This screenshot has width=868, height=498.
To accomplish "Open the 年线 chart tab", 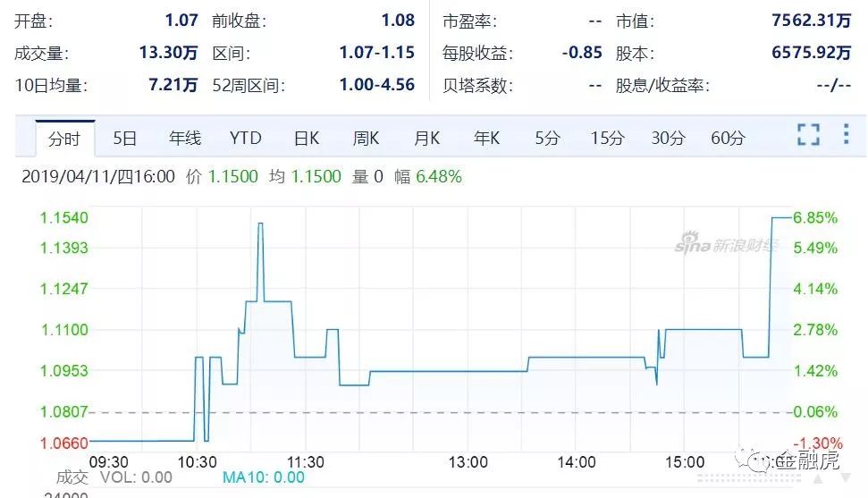I will click(185, 139).
